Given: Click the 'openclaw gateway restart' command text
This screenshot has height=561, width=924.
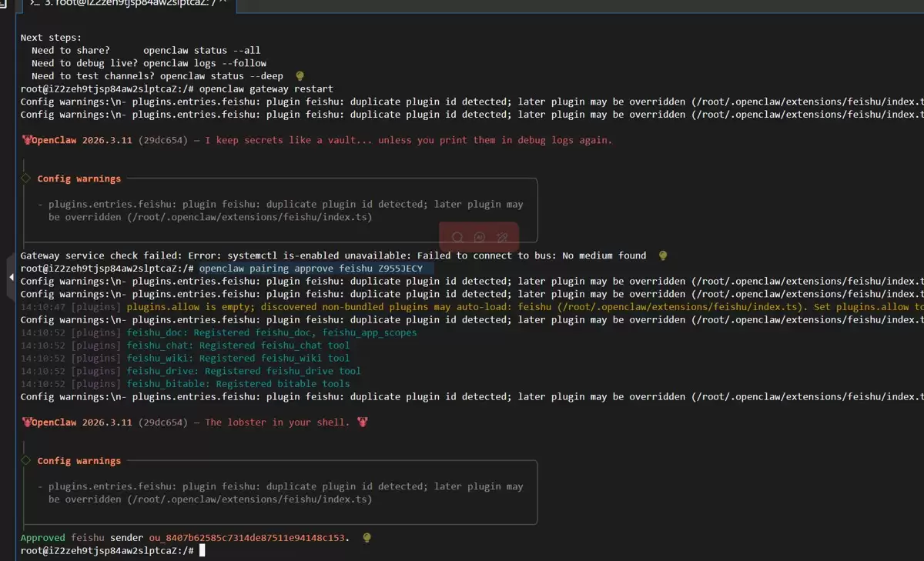Looking at the screenshot, I should (x=266, y=89).
